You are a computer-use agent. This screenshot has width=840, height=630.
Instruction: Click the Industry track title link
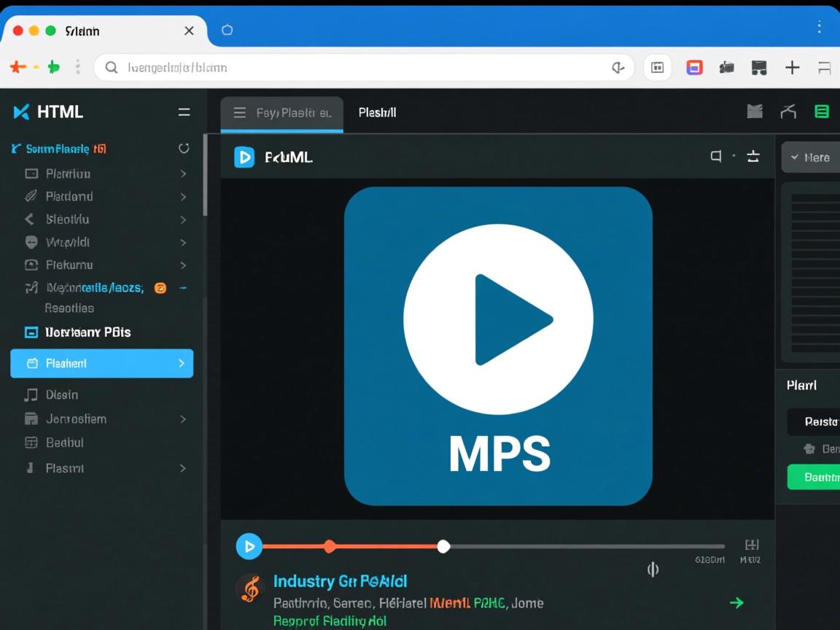coord(340,581)
